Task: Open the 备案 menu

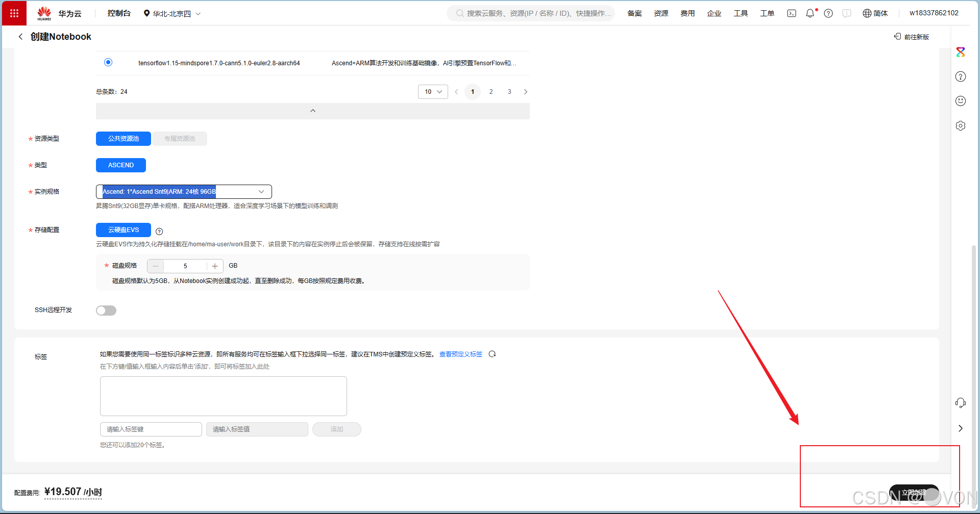Action: [x=634, y=13]
